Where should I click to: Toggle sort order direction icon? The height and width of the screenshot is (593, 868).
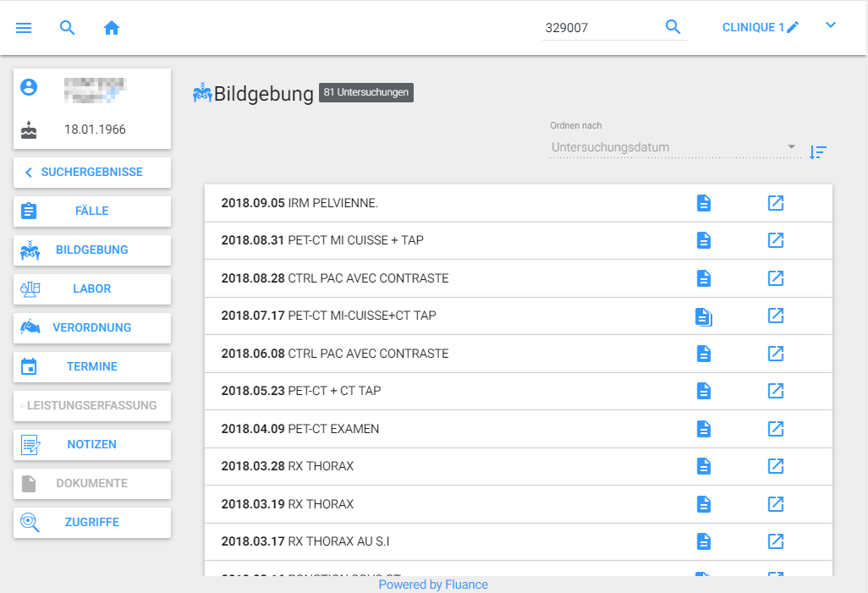point(817,152)
